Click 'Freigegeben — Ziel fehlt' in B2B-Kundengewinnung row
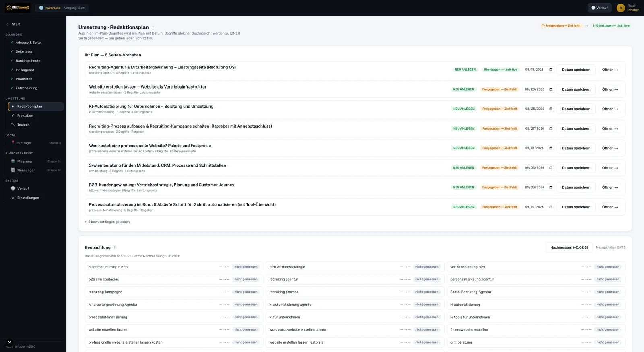This screenshot has height=352, width=644. tap(500, 187)
